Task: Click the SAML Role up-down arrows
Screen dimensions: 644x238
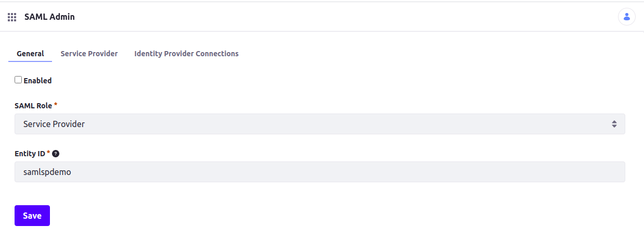Action: coord(614,124)
